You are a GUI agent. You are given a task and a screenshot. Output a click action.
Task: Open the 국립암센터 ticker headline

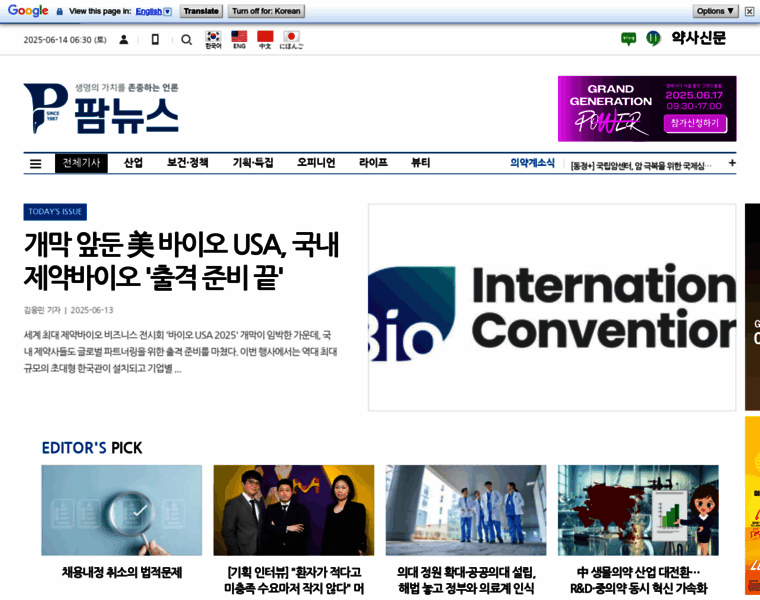click(641, 166)
